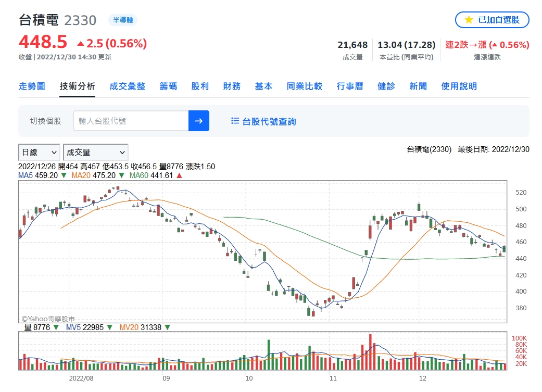The image size is (542, 392).
Task: Click the 09 month axis label
Action: 166,378
